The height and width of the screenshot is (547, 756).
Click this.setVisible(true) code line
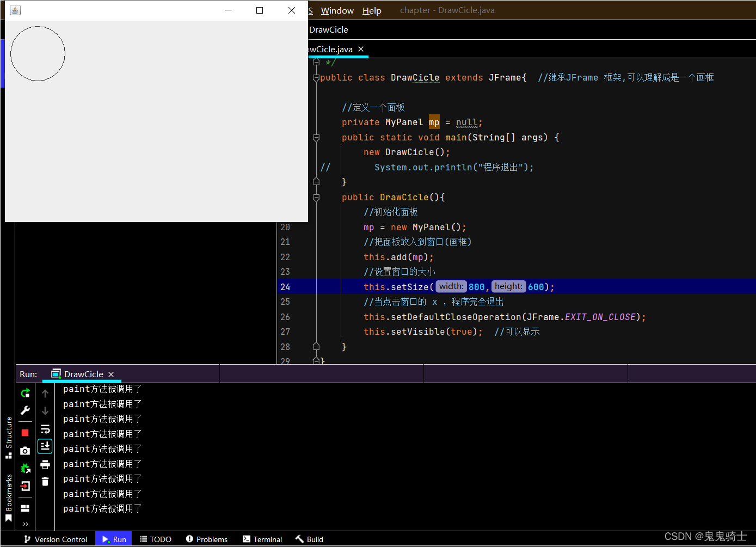coord(423,331)
